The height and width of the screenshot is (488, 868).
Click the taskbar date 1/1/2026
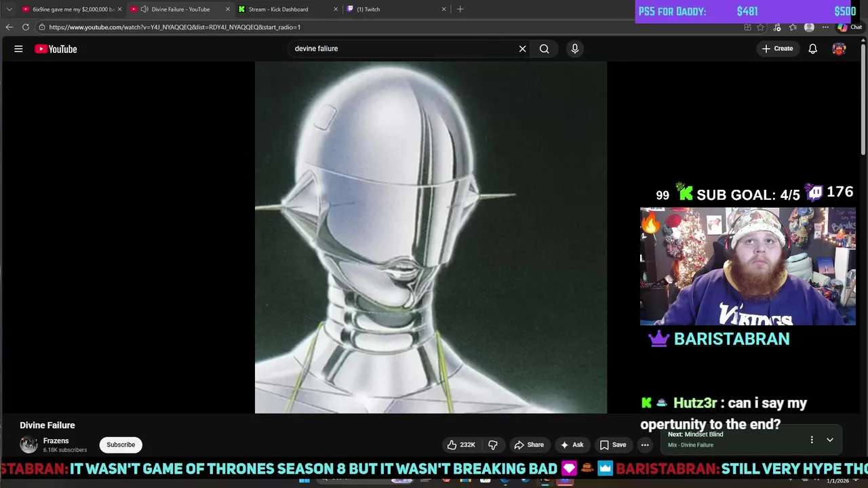tap(837, 481)
